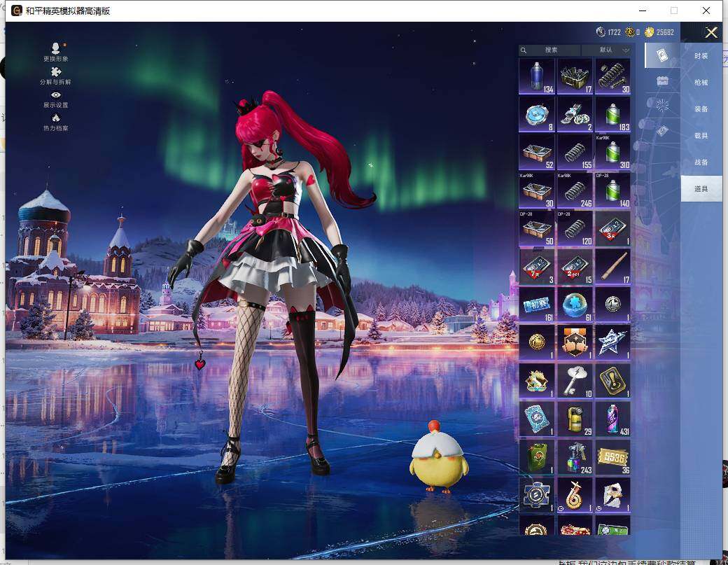The height and width of the screenshot is (565, 728).
Task: Switch to the 时装 tab
Action: pyautogui.click(x=701, y=56)
